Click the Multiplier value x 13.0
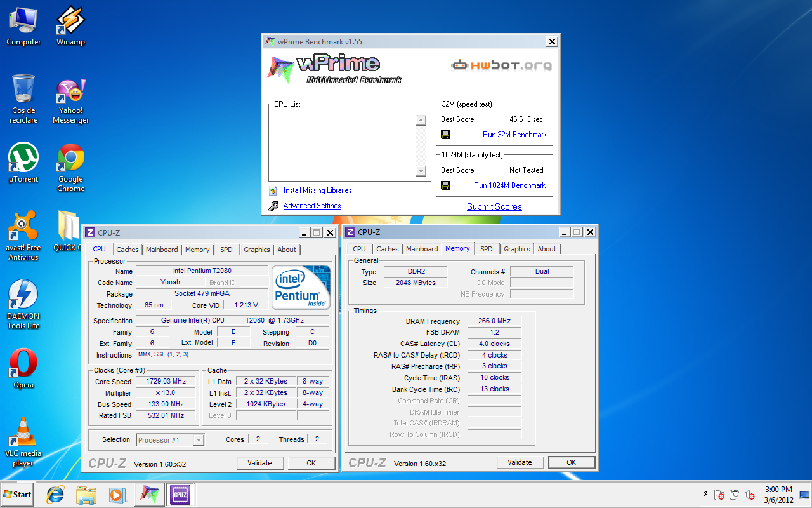This screenshot has height=508, width=812. pos(167,392)
